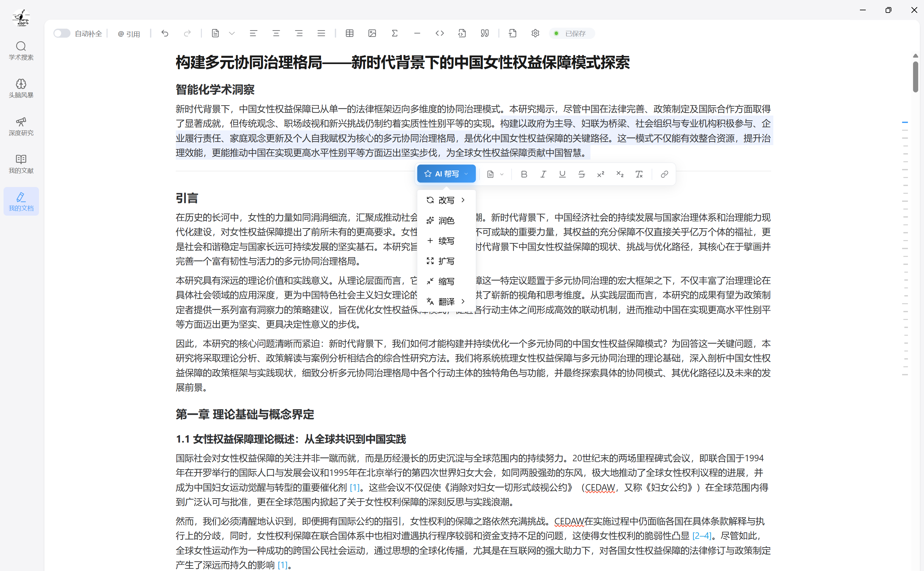924x571 pixels.
Task: Open the 头脑风暴 panel in sidebar
Action: 21,88
